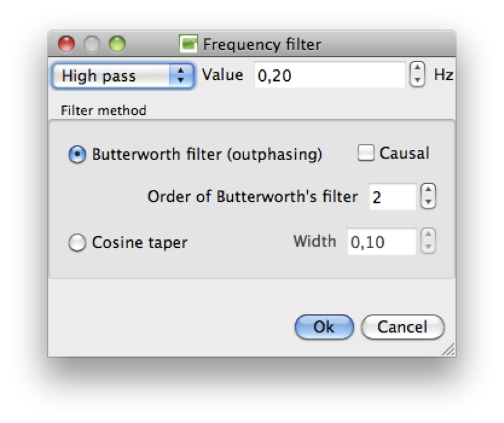The width and height of the screenshot is (504, 423).
Task: Decrease the Butterworth filter order
Action: click(427, 202)
